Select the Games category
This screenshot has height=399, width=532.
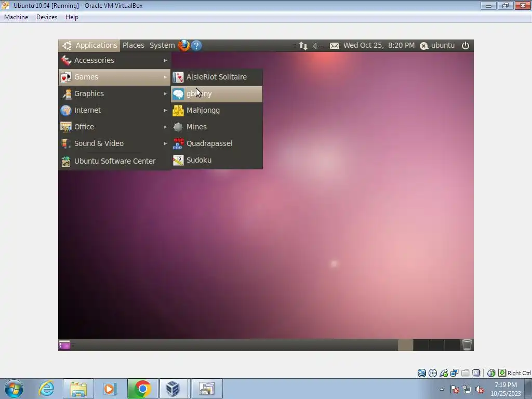click(115, 77)
